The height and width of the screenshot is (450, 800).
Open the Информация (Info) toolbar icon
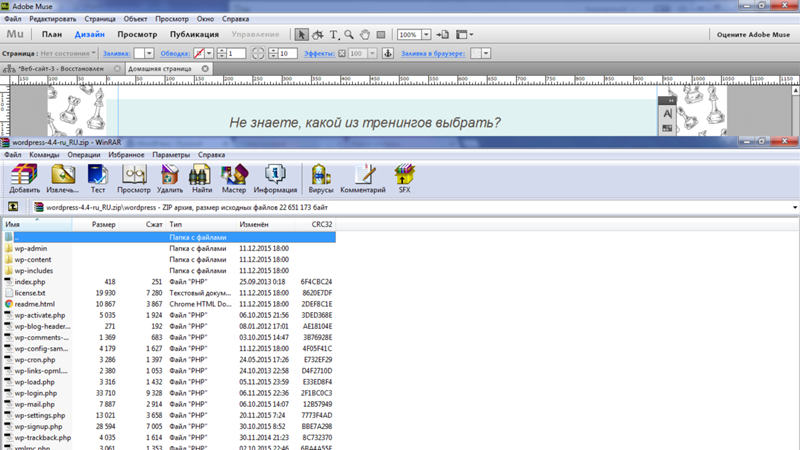click(x=275, y=177)
